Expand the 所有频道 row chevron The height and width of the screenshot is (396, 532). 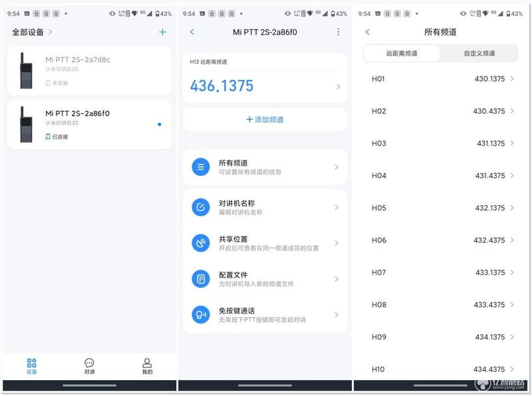[x=336, y=167]
